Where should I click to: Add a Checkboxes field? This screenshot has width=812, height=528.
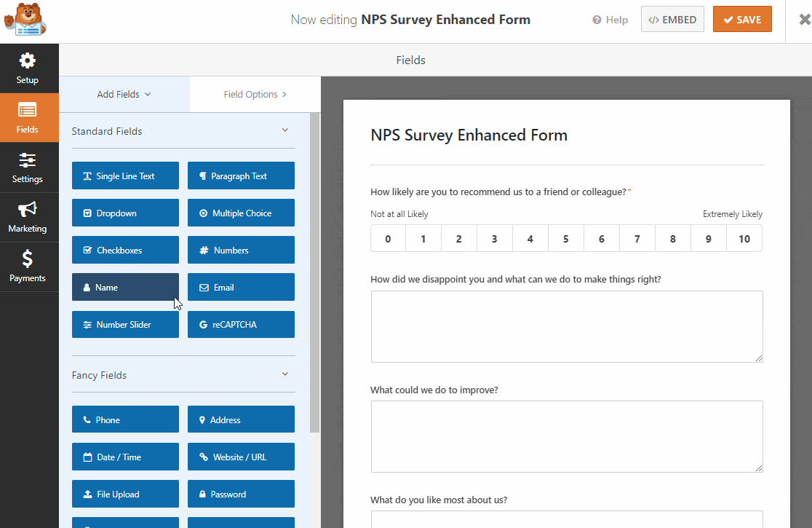[125, 250]
